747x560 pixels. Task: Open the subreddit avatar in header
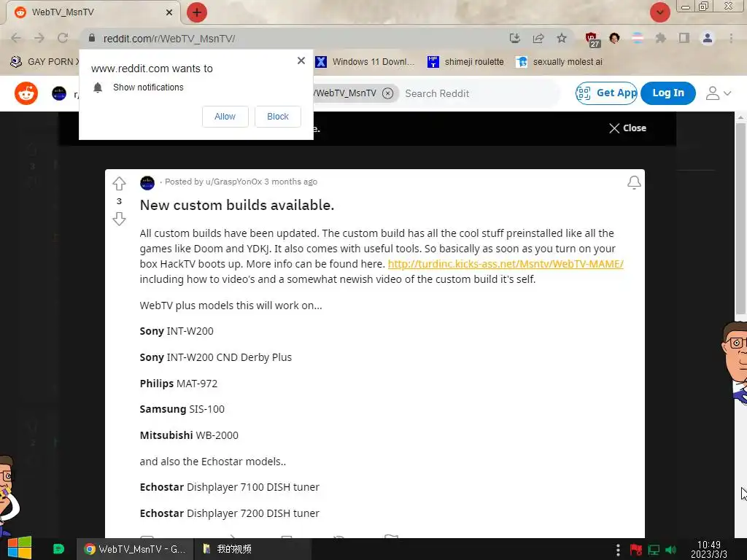point(59,93)
